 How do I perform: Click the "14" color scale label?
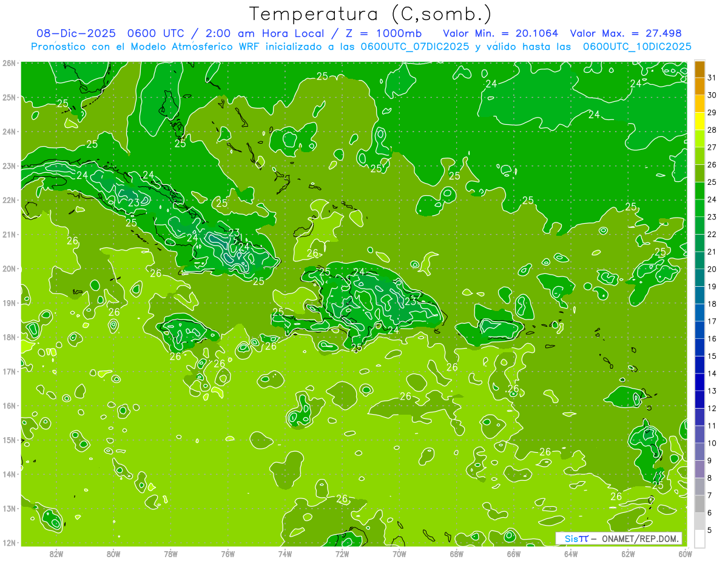712,373
